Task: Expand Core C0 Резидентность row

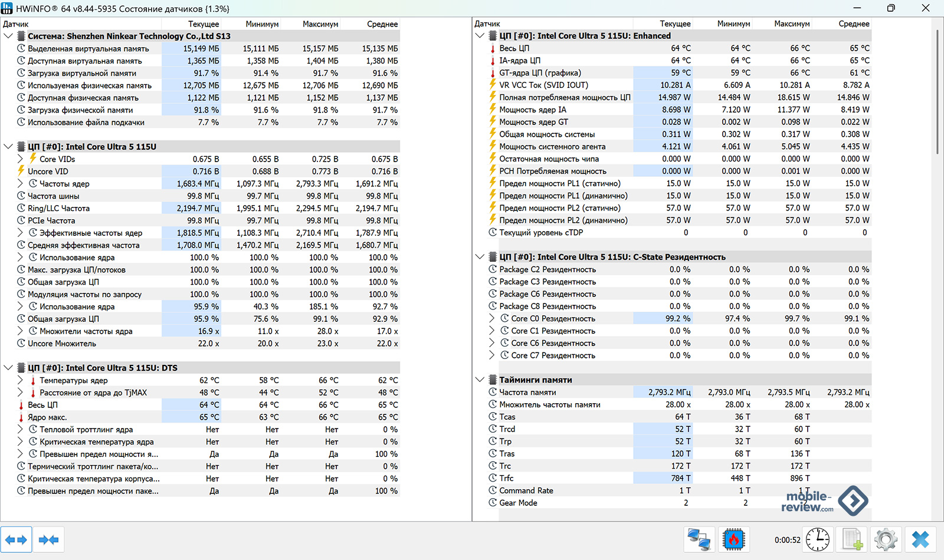Action: [492, 318]
